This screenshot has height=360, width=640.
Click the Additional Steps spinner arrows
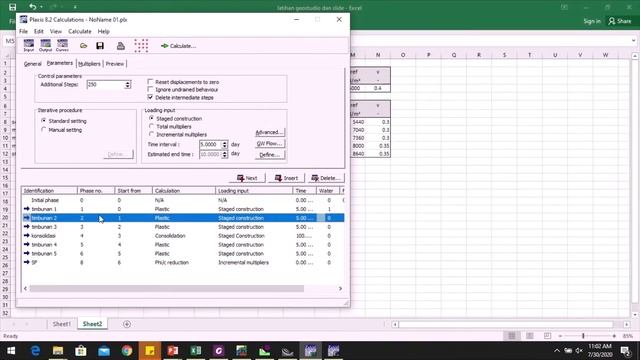pyautogui.click(x=128, y=84)
